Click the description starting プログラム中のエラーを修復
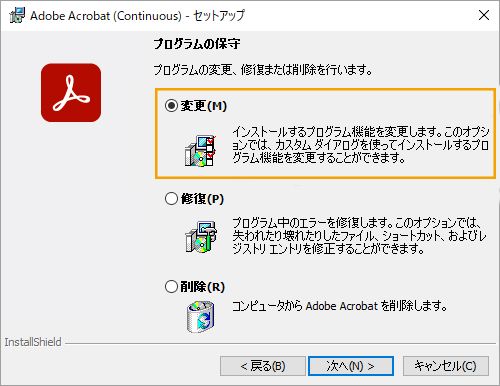The image size is (500, 386). 359,236
